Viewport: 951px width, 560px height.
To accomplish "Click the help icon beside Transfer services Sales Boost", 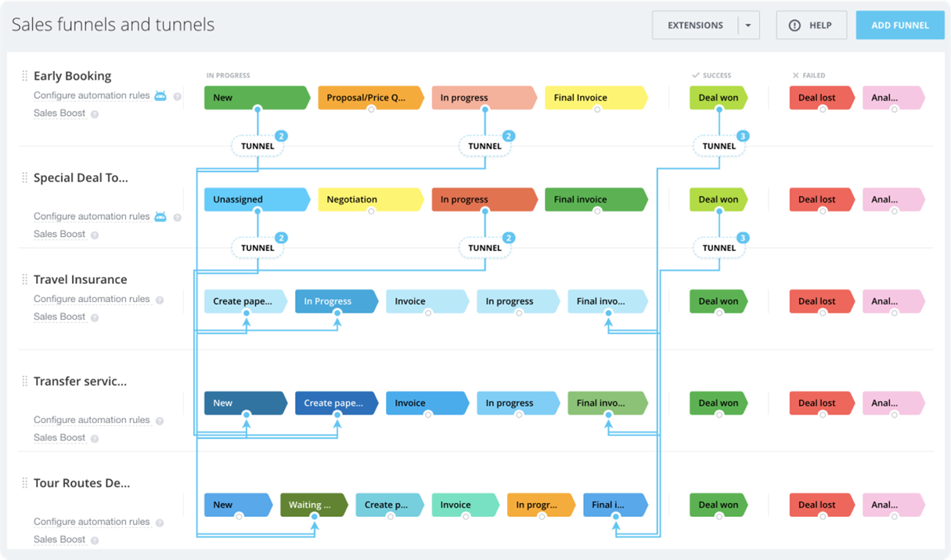I will coord(95,439).
